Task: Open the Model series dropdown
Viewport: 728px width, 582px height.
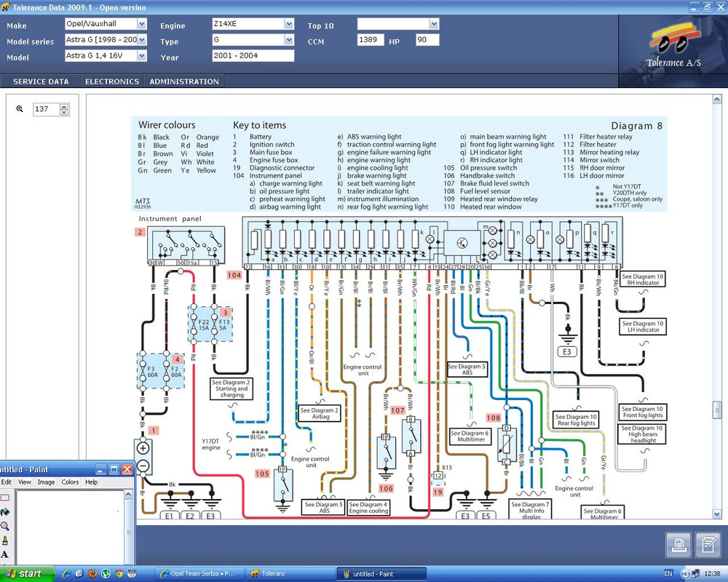Action: click(x=142, y=40)
